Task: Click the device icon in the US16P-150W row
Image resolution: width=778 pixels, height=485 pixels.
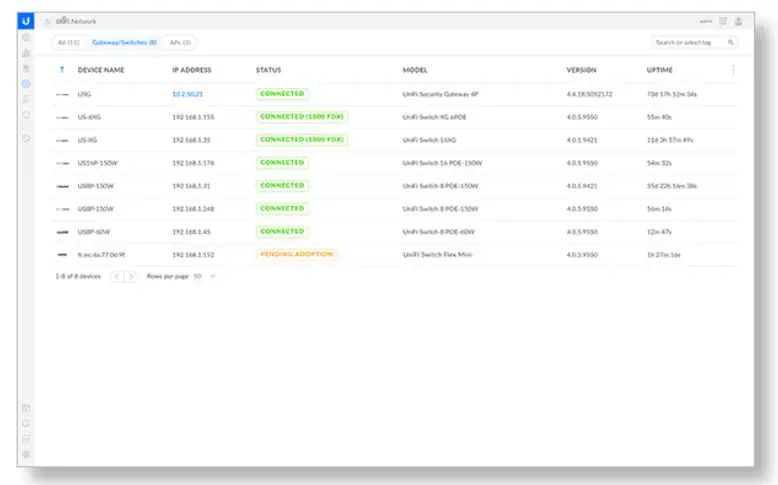Action: (63, 163)
